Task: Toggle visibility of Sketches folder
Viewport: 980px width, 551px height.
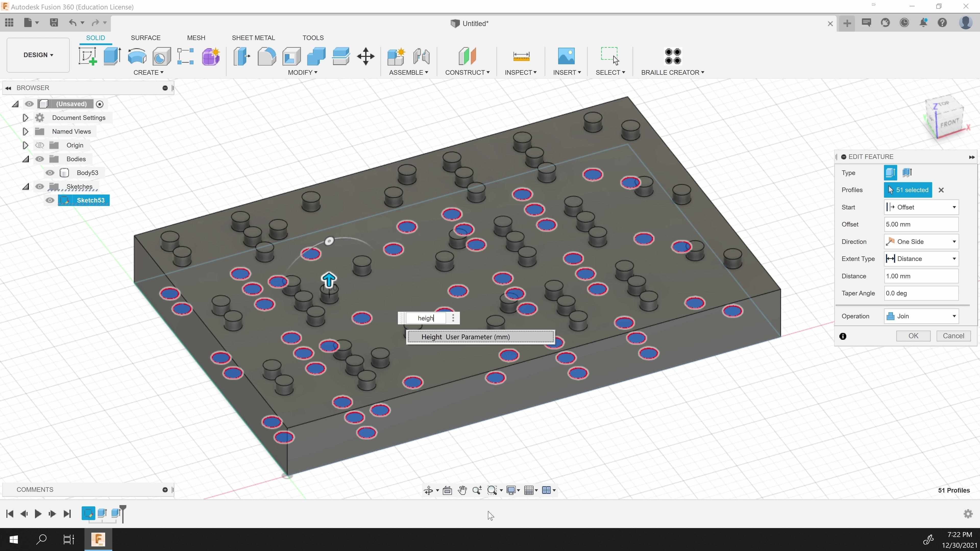Action: click(40, 186)
